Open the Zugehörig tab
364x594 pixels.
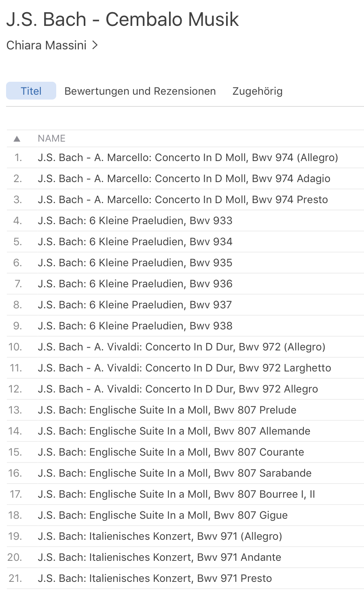(257, 91)
